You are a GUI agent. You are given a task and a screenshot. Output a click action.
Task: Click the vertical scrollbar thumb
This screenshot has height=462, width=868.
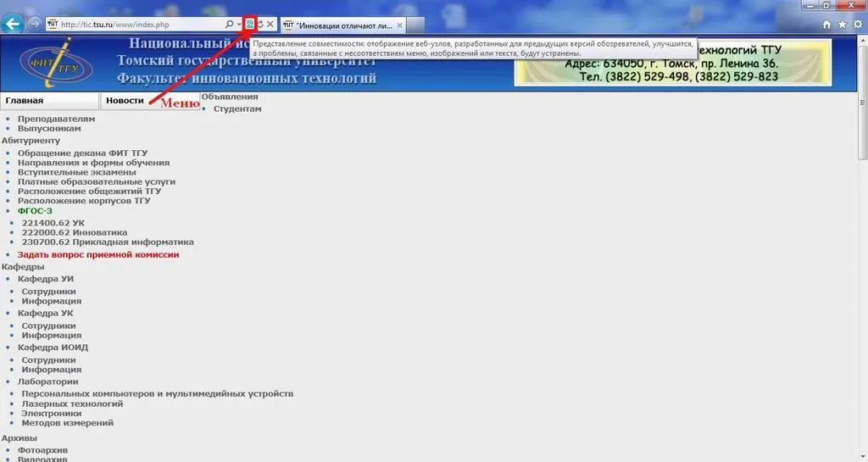coord(862,103)
